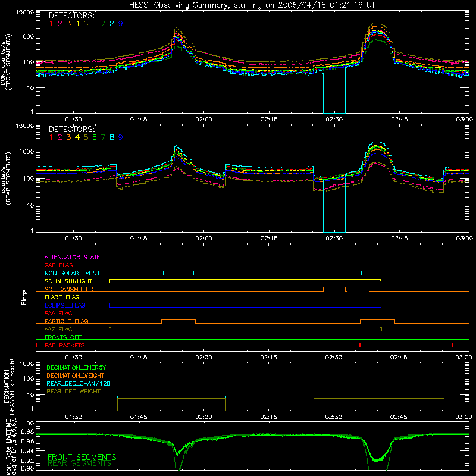Screen dimensions: 476x476
Task: Select detector 5 in rear segments legend
Action: (86, 137)
